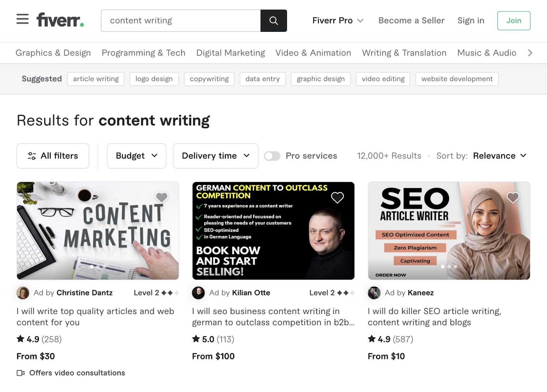
Task: Click the right arrow in category navigation
Action: tap(530, 53)
